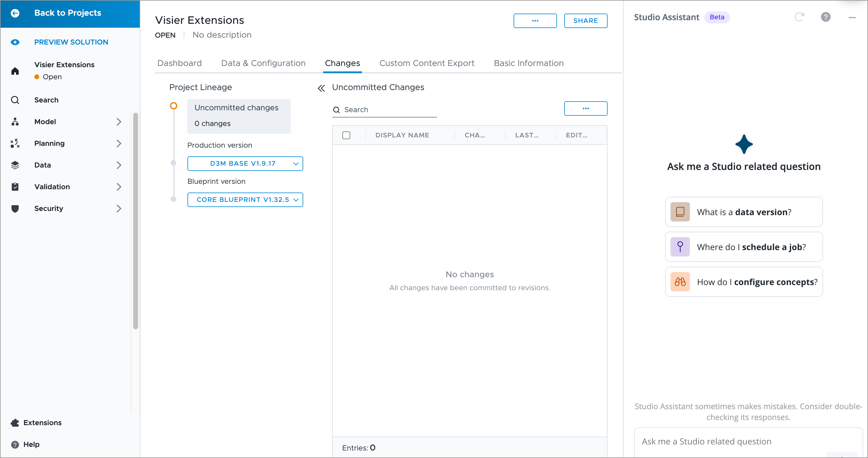
Task: Open the CORE BLUEPRINT V1.32.5 dropdown
Action: click(245, 200)
